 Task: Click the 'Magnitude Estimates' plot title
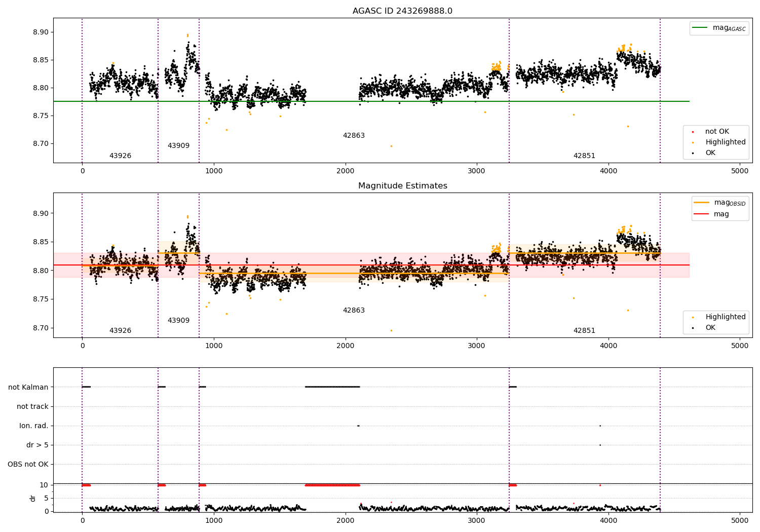(x=402, y=186)
